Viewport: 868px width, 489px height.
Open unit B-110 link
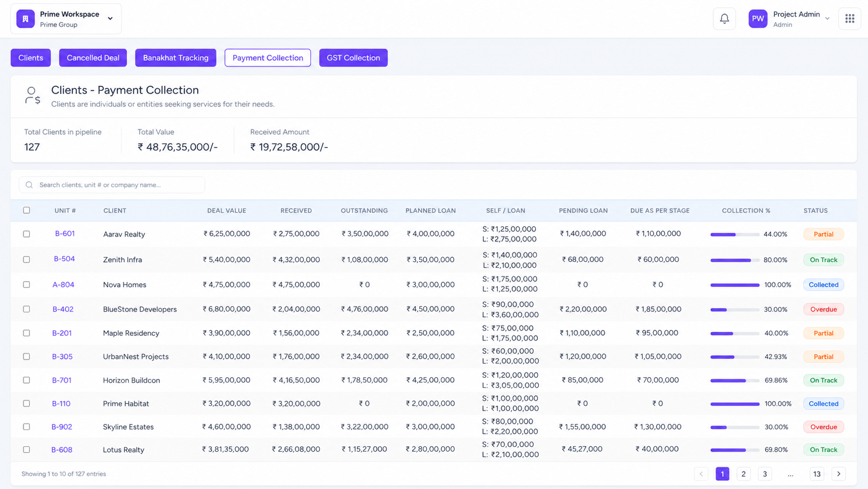[x=61, y=403]
